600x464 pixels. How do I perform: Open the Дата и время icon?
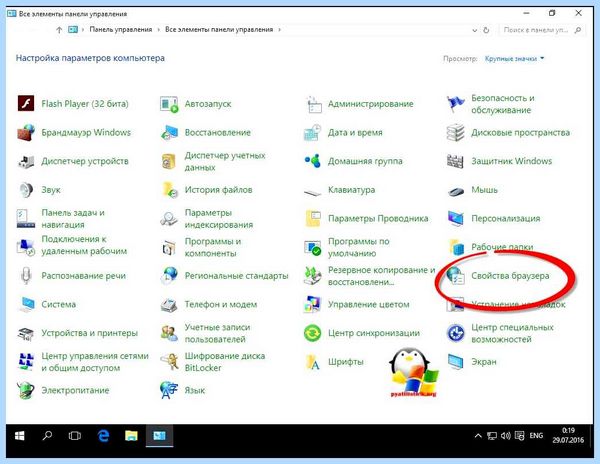point(312,133)
